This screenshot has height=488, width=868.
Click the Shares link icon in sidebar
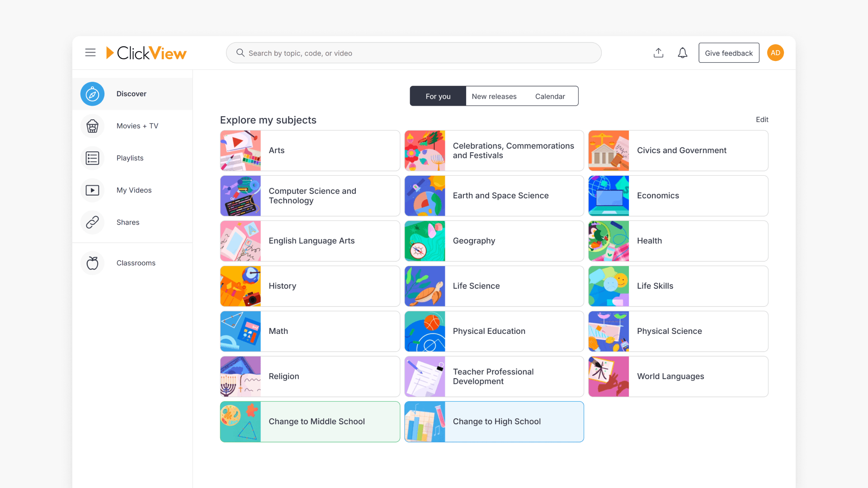coord(92,222)
